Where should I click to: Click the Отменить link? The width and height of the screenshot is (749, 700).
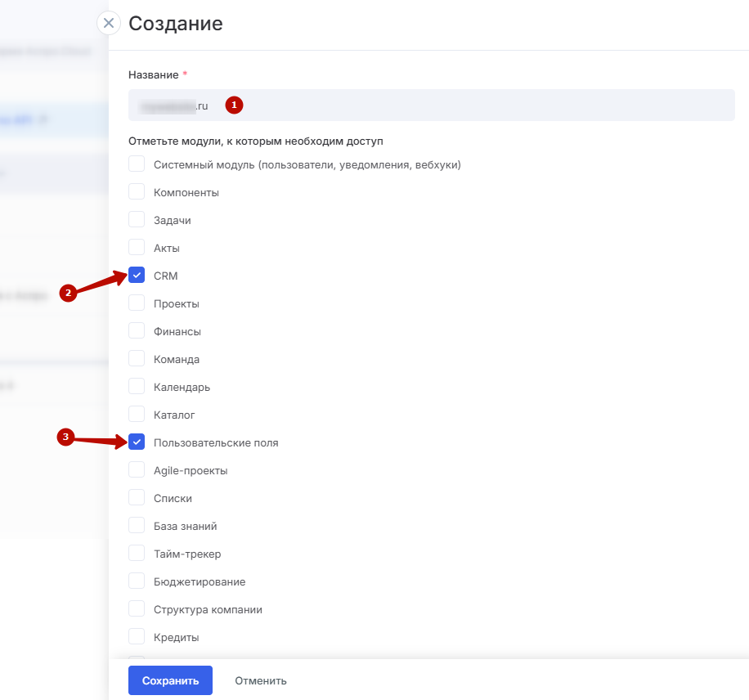pyautogui.click(x=261, y=680)
